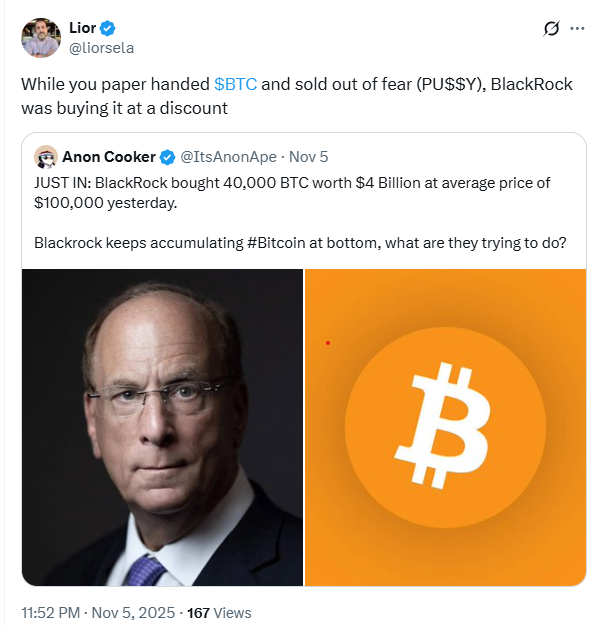This screenshot has height=626, width=600.
Task: Click the Anon Cooker display name
Action: pyautogui.click(x=108, y=157)
